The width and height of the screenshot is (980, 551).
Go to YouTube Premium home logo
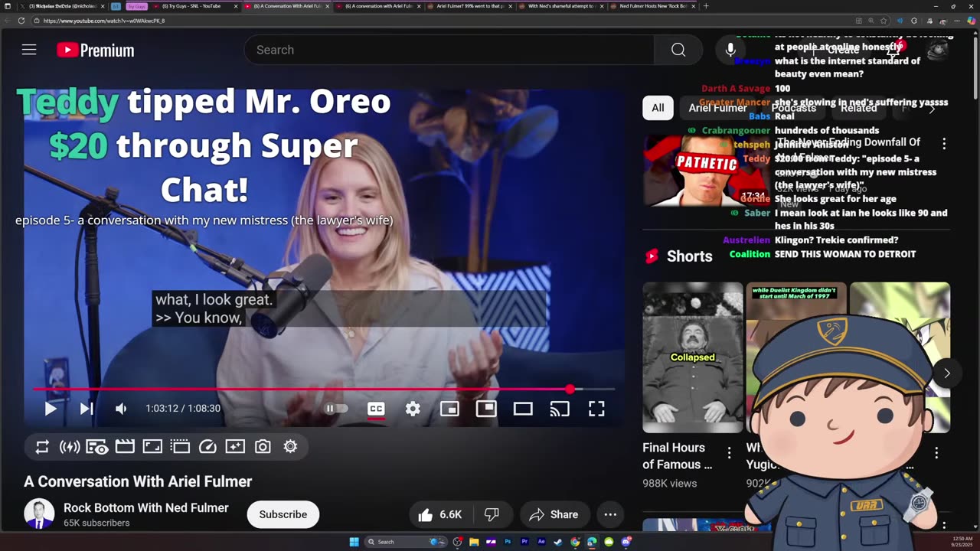[x=96, y=51]
